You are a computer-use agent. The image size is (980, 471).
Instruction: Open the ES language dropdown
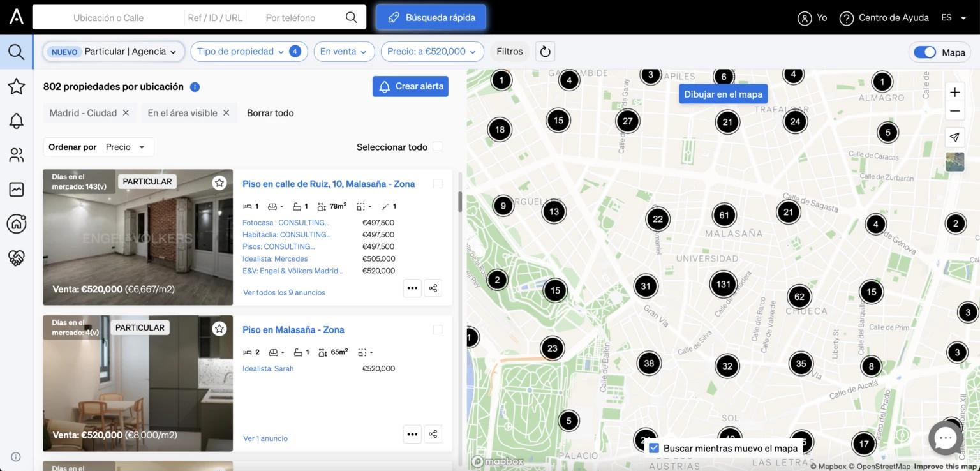[954, 18]
